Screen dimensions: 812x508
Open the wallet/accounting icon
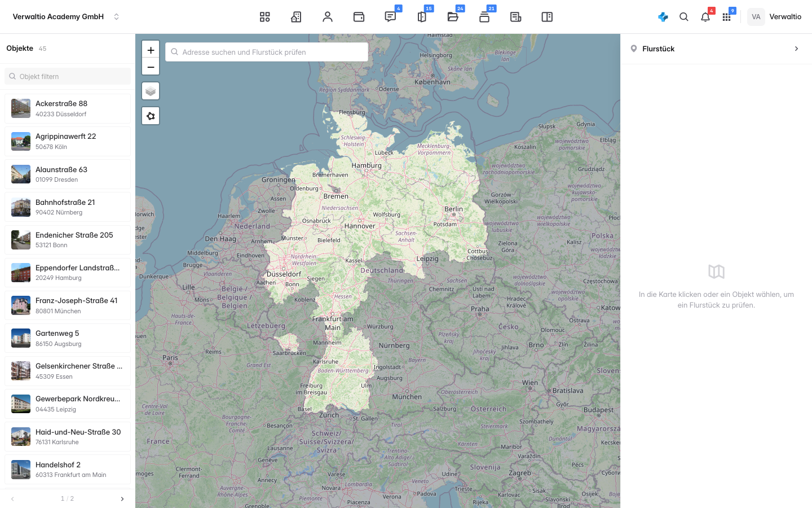[359, 17]
